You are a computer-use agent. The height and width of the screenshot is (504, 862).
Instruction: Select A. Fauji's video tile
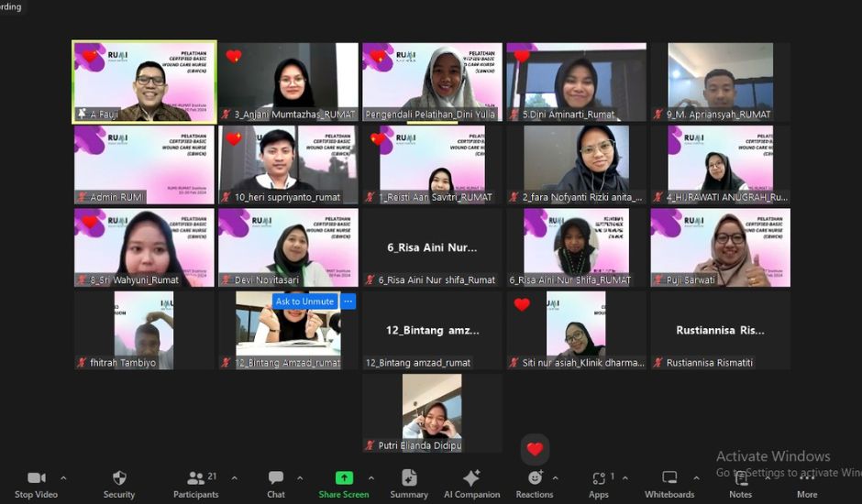145,82
